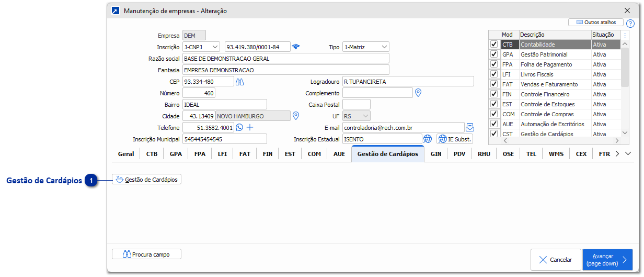Uncheck the CTB Contabilidade module checkbox
This screenshot has height=277, width=644.
[x=494, y=45]
